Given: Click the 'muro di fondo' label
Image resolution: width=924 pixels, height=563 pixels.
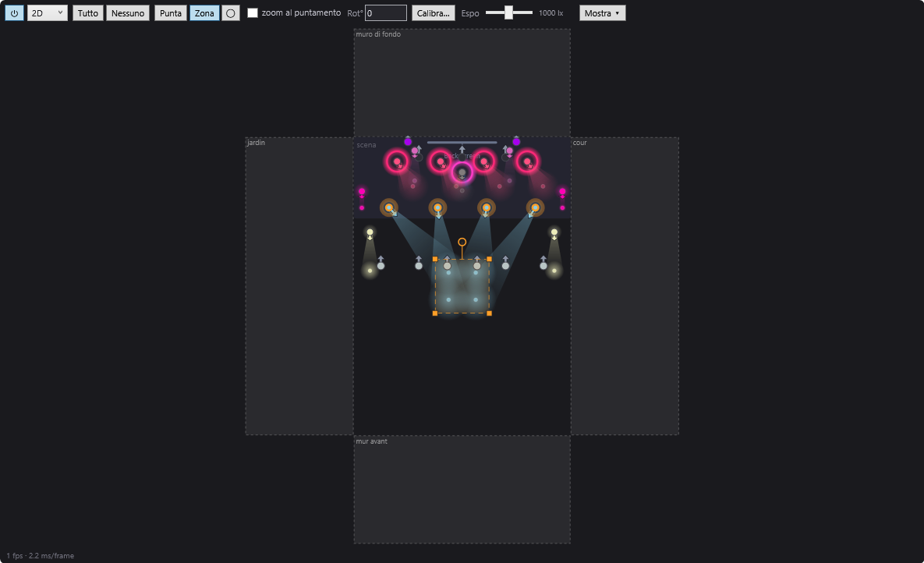Looking at the screenshot, I should [x=378, y=34].
